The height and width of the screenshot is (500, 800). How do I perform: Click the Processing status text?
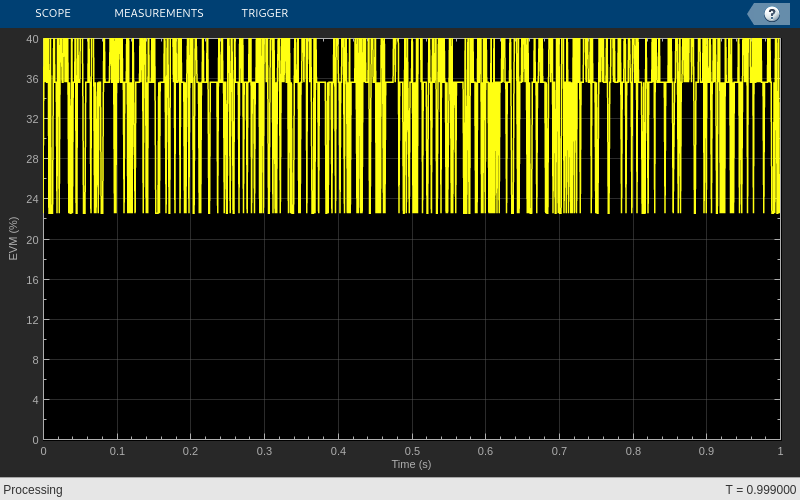coord(33,490)
